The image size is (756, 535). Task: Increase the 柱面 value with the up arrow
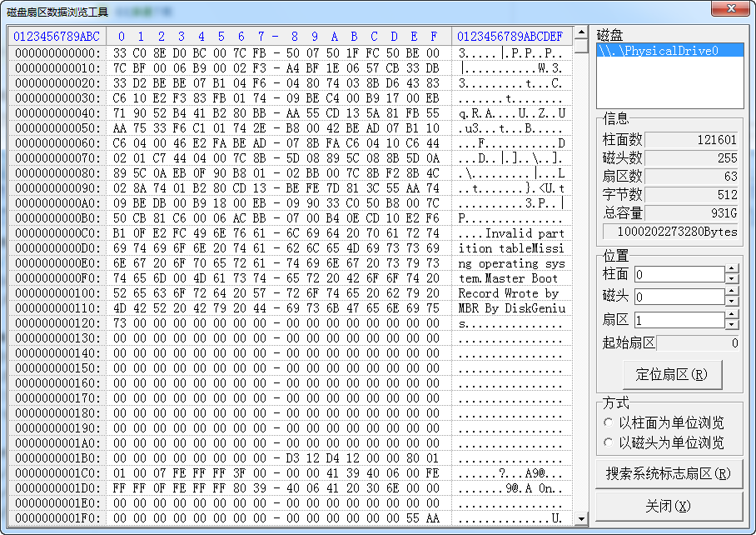(x=731, y=270)
